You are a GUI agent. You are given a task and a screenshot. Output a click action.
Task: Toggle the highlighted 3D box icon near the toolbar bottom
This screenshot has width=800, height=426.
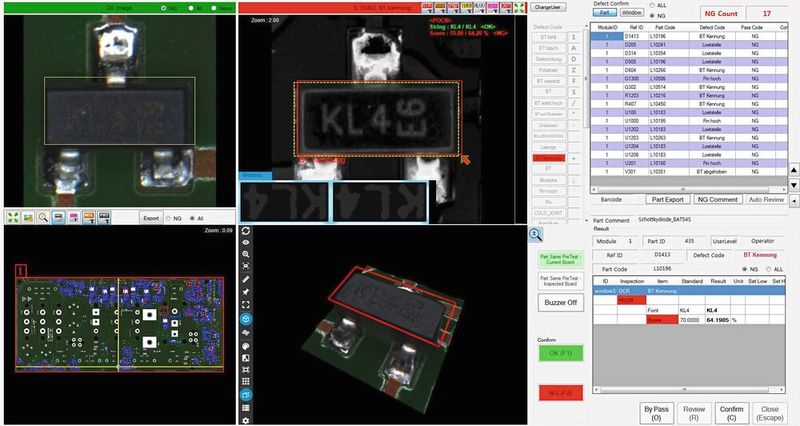(246, 395)
